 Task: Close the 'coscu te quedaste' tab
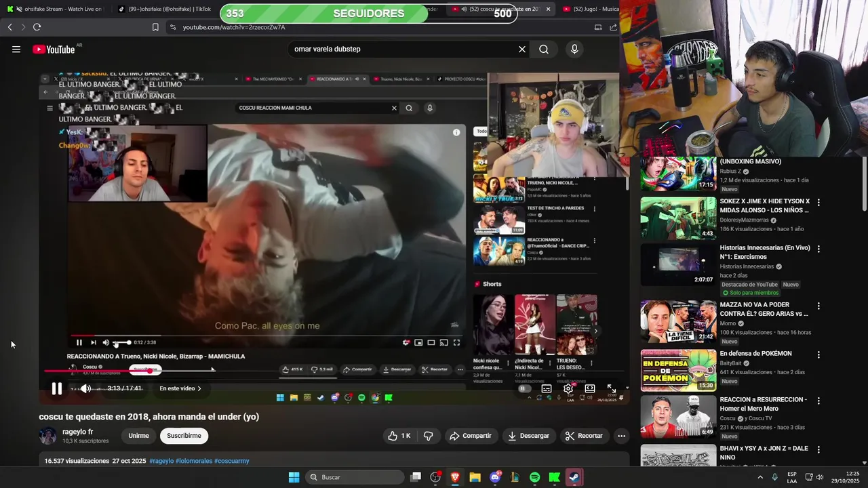pos(548,9)
